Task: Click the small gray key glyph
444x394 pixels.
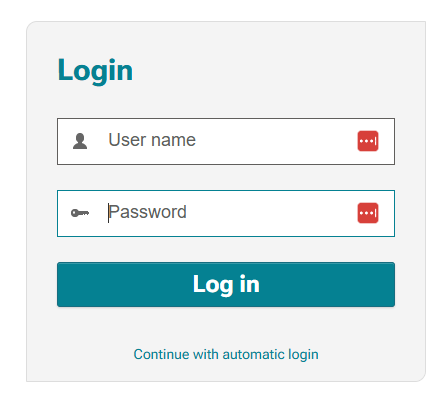Action: pos(80,213)
